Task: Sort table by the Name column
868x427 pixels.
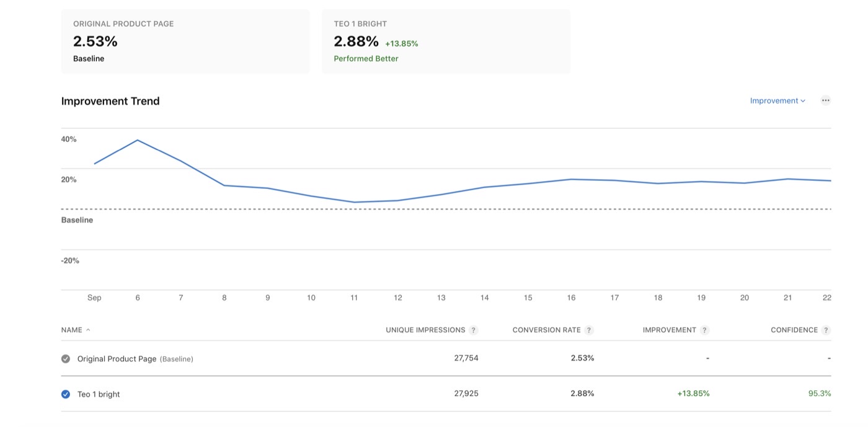Action: [76, 330]
